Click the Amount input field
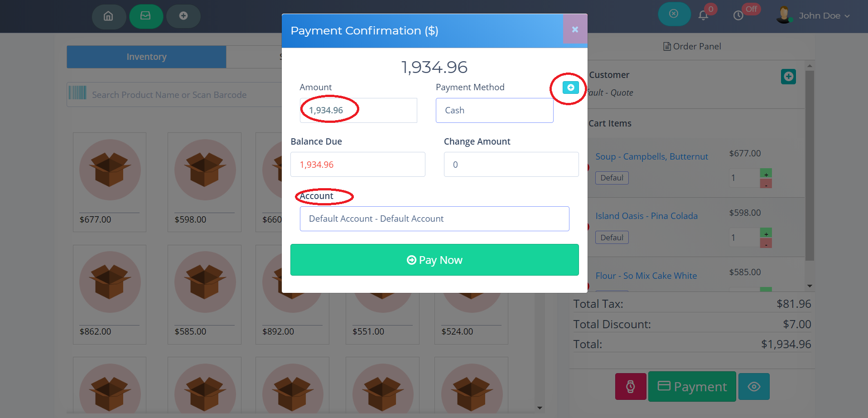The width and height of the screenshot is (868, 418). 358,111
